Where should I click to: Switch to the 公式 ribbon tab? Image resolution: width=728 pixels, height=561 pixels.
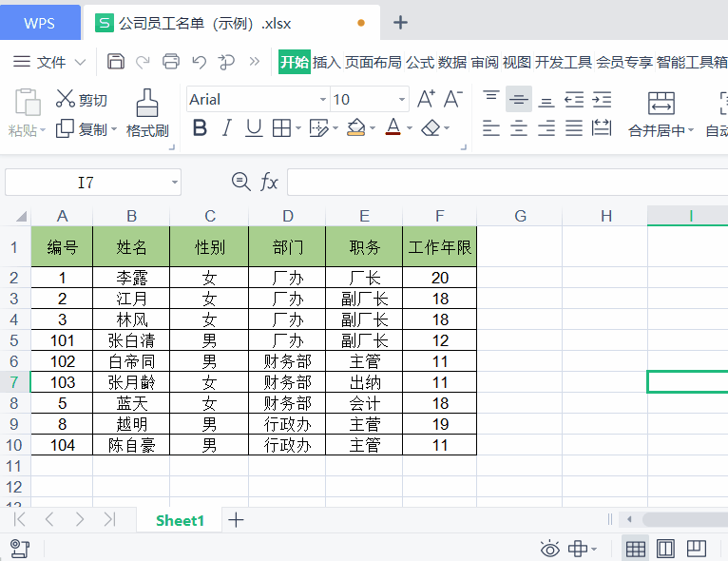(x=420, y=62)
